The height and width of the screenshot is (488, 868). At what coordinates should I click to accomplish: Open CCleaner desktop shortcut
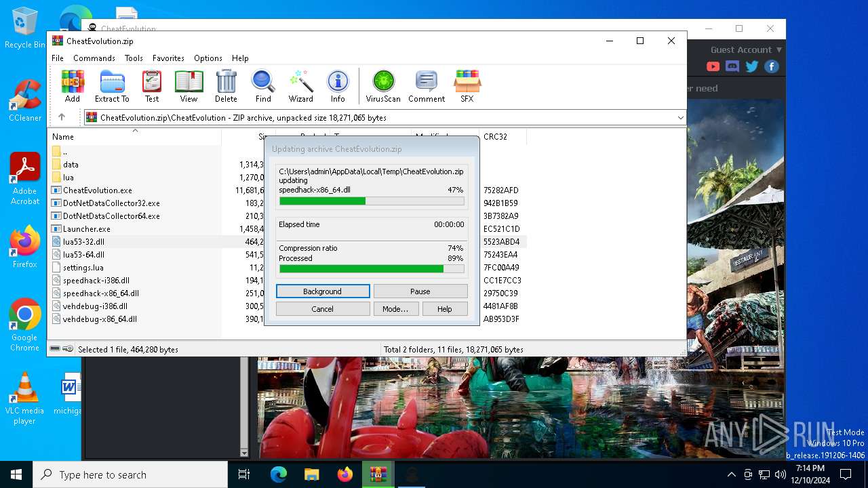[24, 100]
